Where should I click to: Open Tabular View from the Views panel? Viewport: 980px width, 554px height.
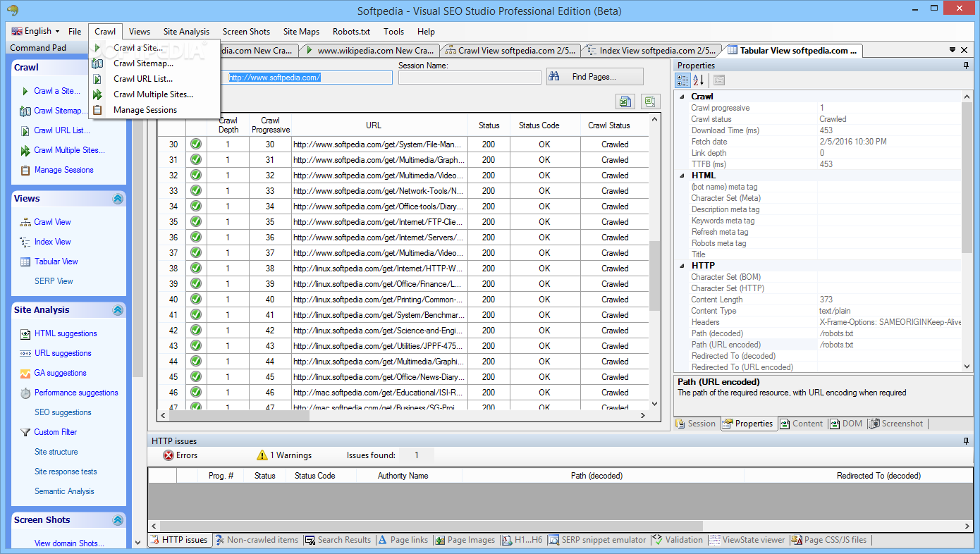(x=56, y=261)
